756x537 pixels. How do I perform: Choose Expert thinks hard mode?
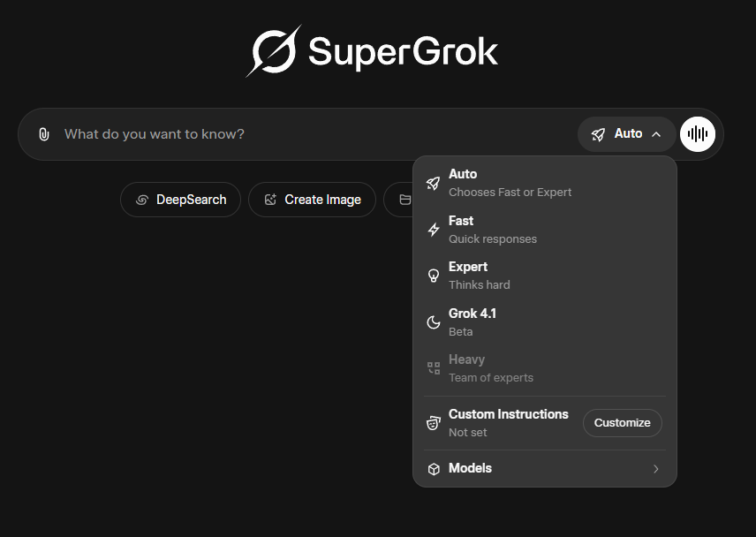545,276
